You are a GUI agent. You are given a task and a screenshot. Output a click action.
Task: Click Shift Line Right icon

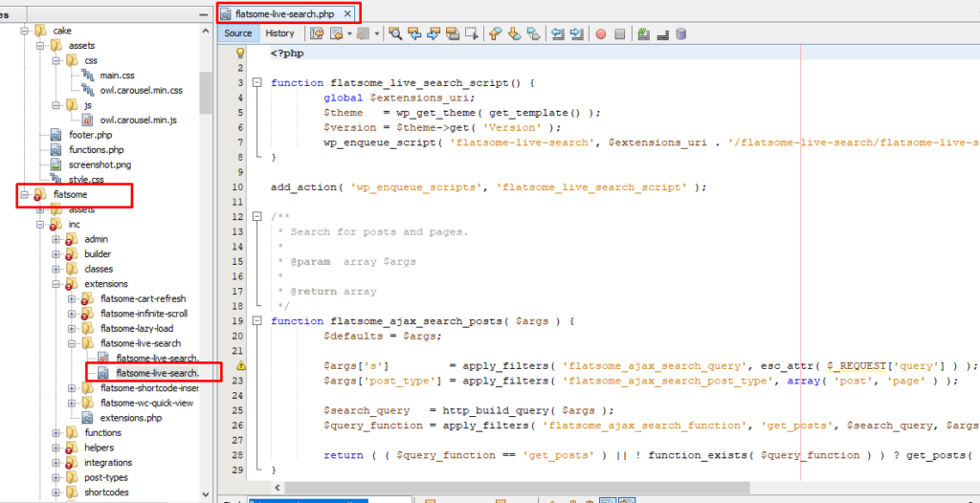click(577, 33)
